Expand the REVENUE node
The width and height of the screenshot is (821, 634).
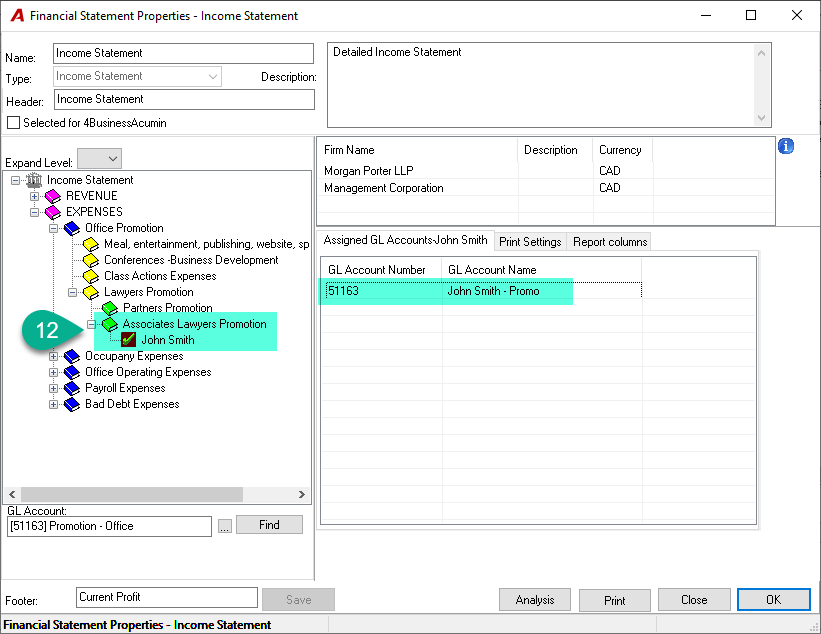tap(34, 196)
